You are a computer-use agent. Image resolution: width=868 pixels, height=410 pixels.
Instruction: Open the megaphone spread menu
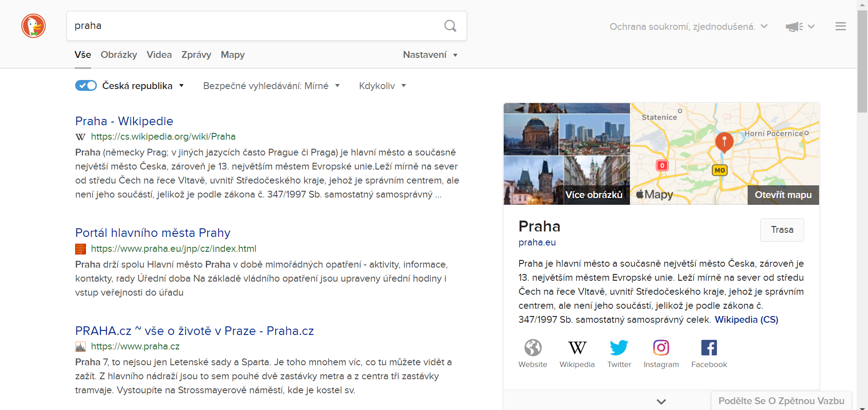point(800,27)
